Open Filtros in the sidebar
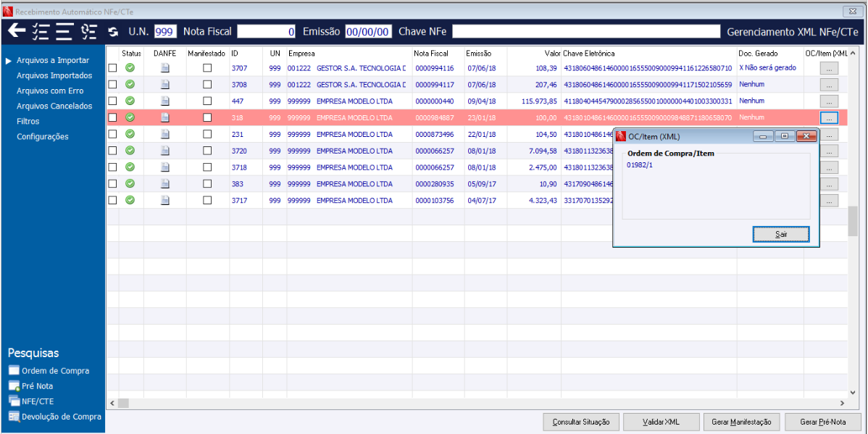This screenshot has width=868, height=434. [x=28, y=121]
